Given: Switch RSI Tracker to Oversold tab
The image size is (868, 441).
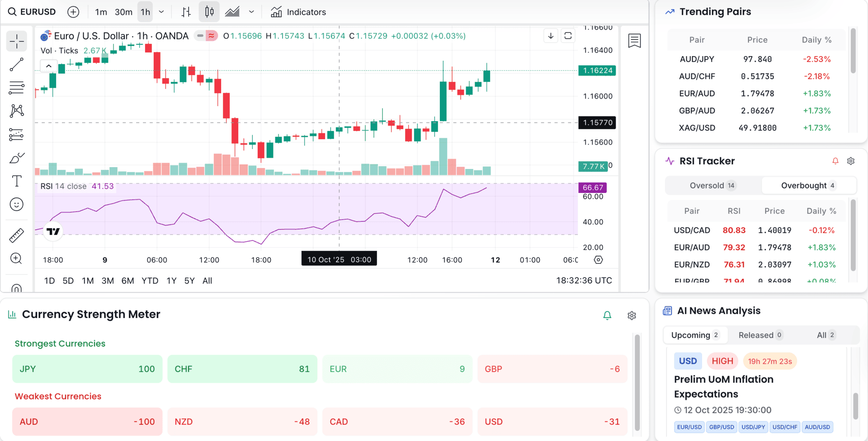Looking at the screenshot, I should tap(712, 185).
